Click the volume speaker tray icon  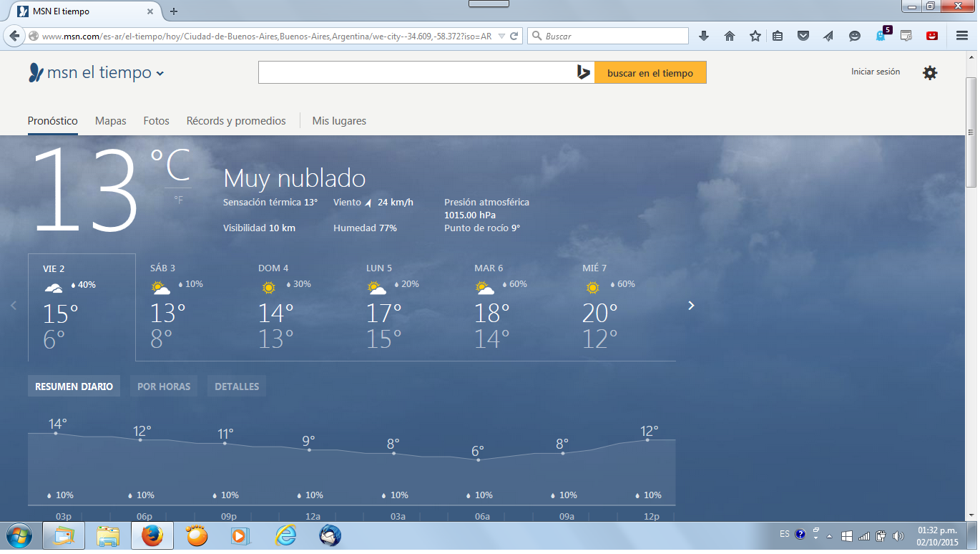[x=898, y=535]
